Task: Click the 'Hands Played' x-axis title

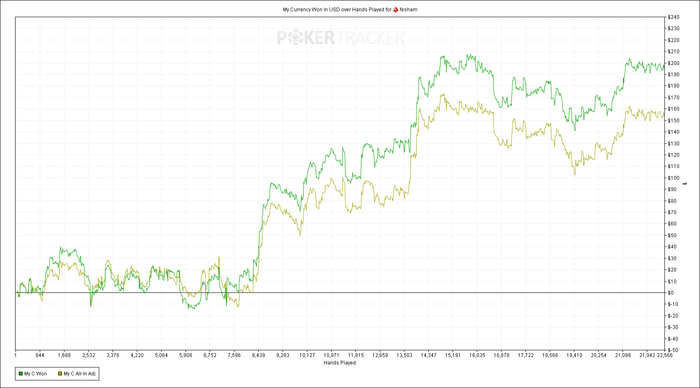Action: click(x=340, y=363)
